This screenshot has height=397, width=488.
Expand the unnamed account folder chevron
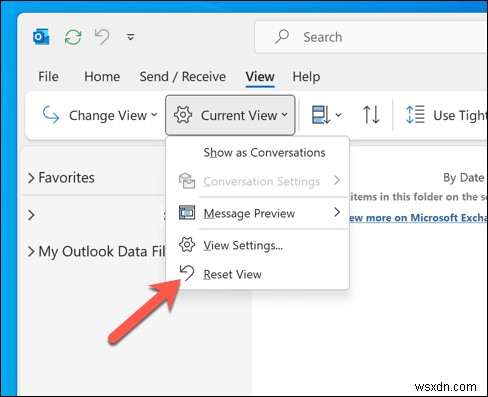pos(31,215)
